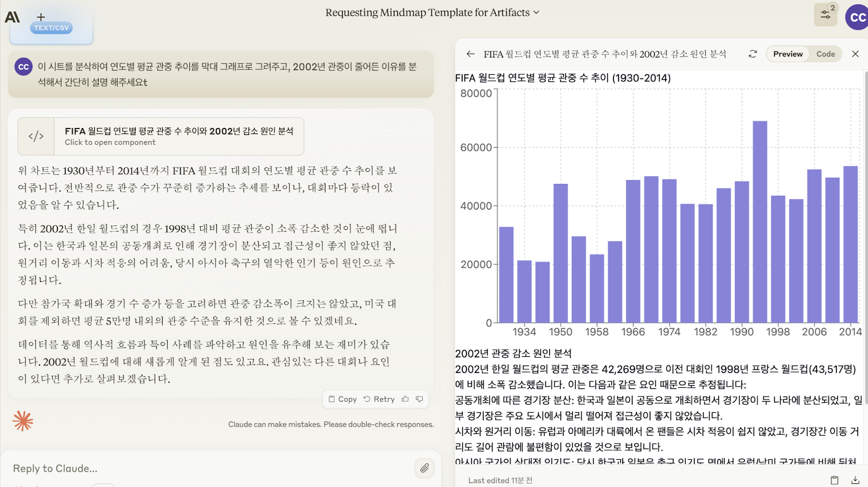868x487 pixels.
Task: Retry the assistant response
Action: coord(379,399)
